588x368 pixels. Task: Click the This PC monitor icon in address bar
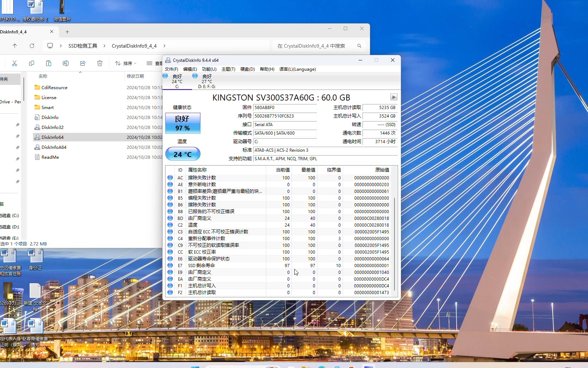[50, 46]
